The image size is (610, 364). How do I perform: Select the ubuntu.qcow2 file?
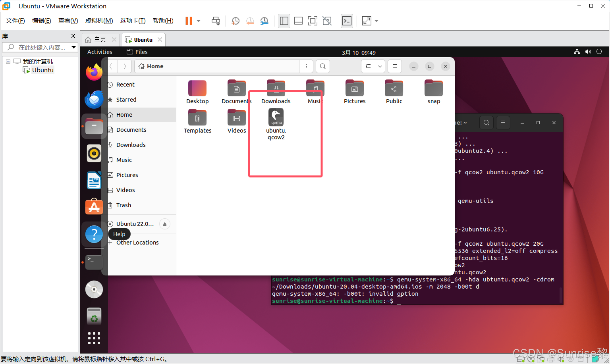276,125
